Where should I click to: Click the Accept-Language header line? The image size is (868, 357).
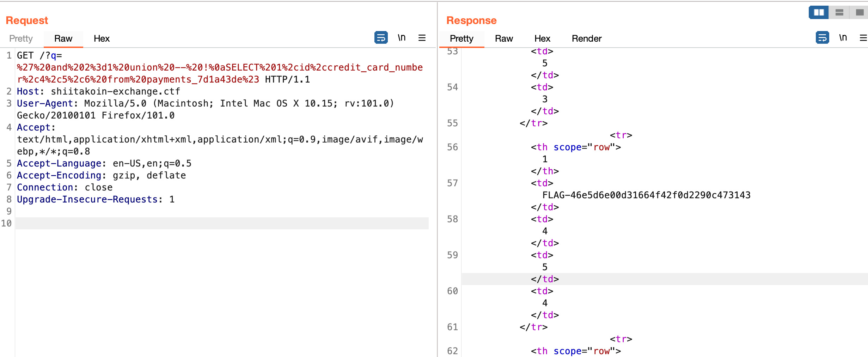pos(104,163)
